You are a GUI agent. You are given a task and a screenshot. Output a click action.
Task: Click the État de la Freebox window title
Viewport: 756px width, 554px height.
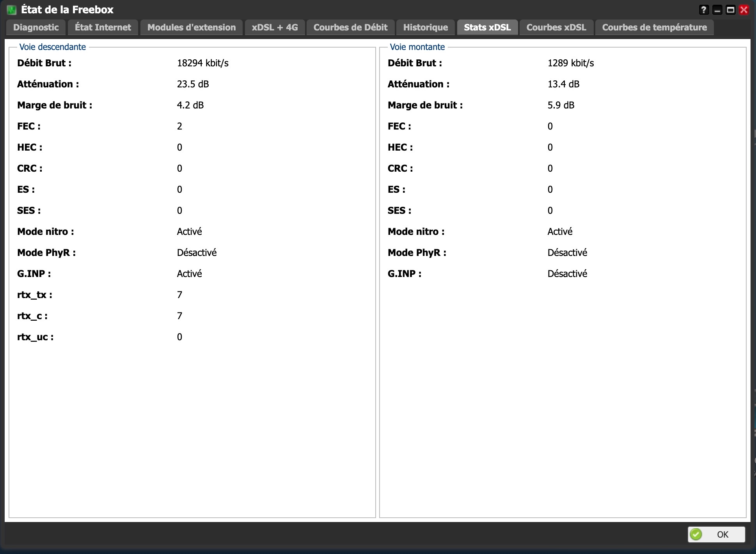tap(67, 10)
